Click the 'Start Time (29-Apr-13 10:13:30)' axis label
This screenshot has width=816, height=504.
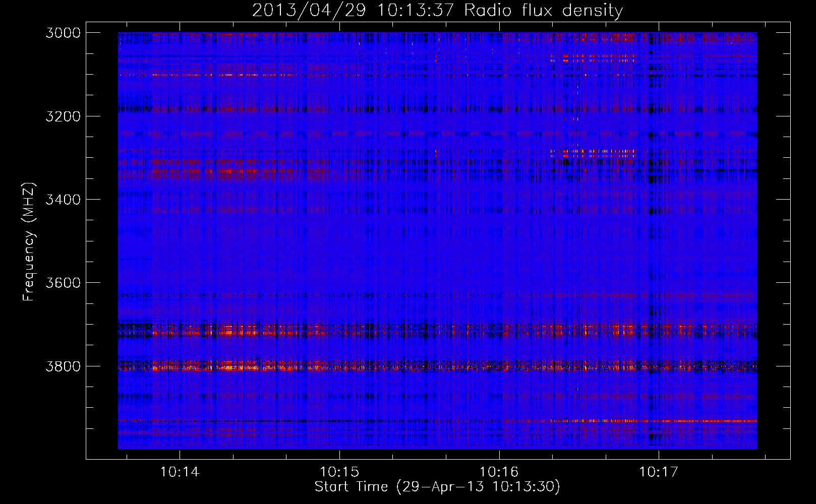(437, 487)
